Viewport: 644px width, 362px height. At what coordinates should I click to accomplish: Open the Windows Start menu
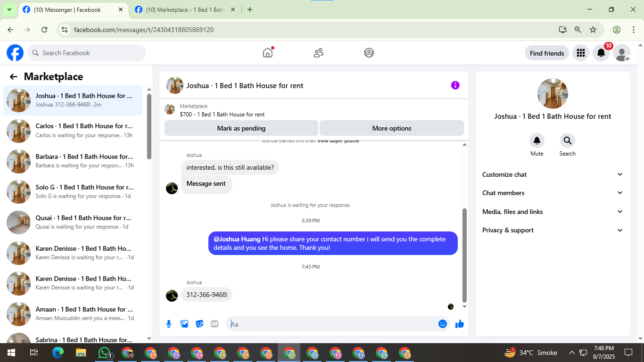coord(11,353)
